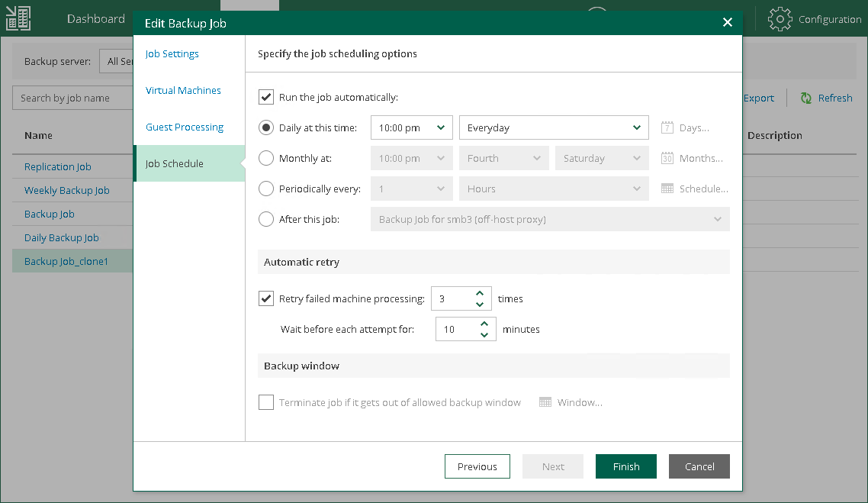Select Periodically every radio option
The width and height of the screenshot is (868, 503).
pos(266,189)
